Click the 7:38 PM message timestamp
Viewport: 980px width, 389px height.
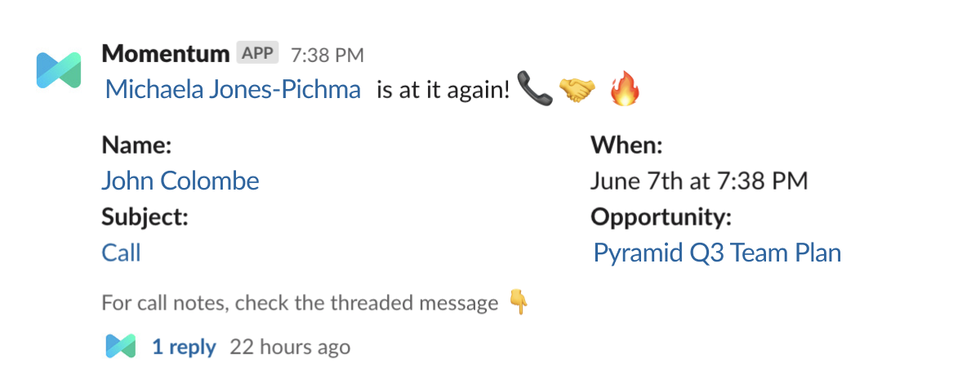(327, 56)
